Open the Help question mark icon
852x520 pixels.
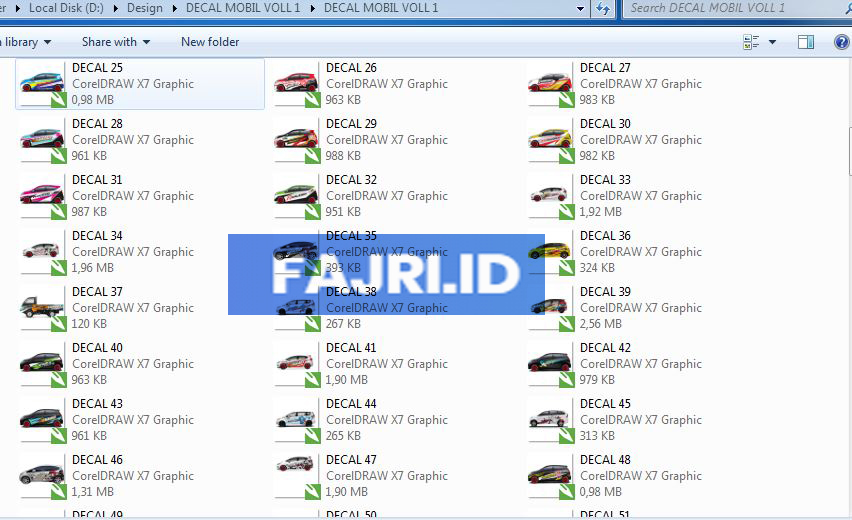tap(842, 42)
